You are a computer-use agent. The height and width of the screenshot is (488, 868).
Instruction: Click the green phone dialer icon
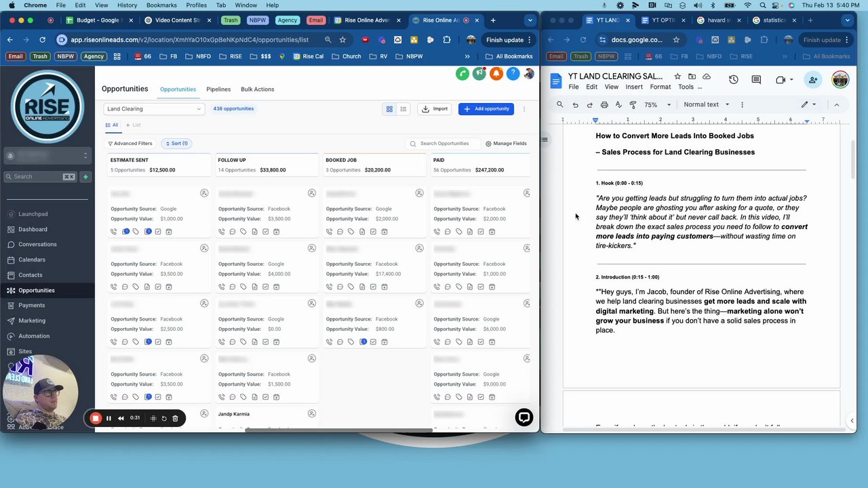[462, 73]
